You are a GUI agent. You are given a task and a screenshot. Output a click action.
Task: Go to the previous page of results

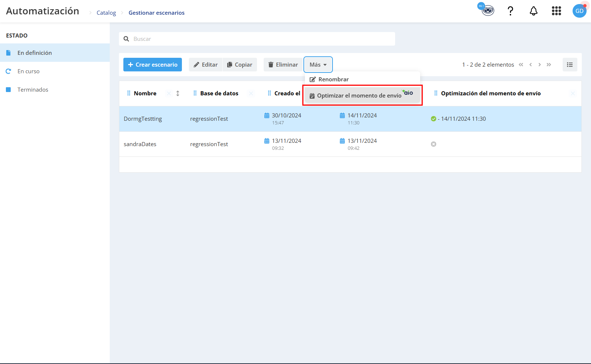pyautogui.click(x=531, y=65)
